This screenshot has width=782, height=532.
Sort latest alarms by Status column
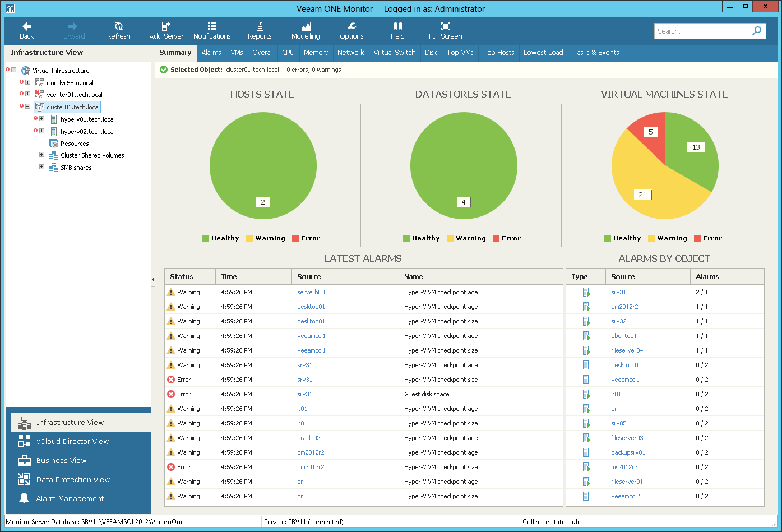(x=190, y=276)
